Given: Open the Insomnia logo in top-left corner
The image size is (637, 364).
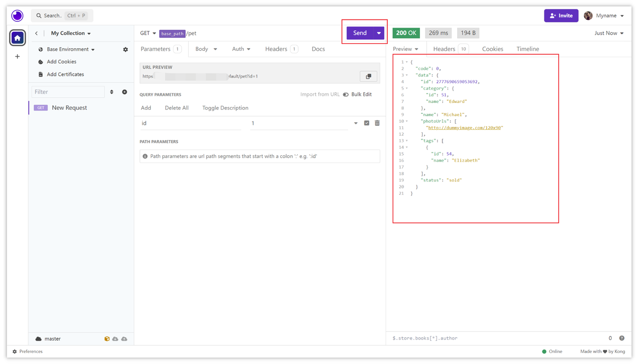Looking at the screenshot, I should point(17,15).
